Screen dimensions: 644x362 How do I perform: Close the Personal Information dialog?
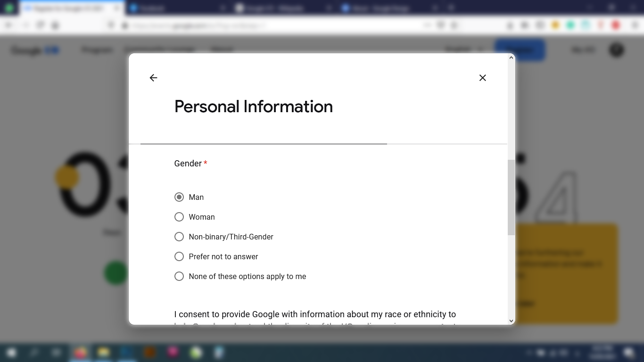(482, 78)
